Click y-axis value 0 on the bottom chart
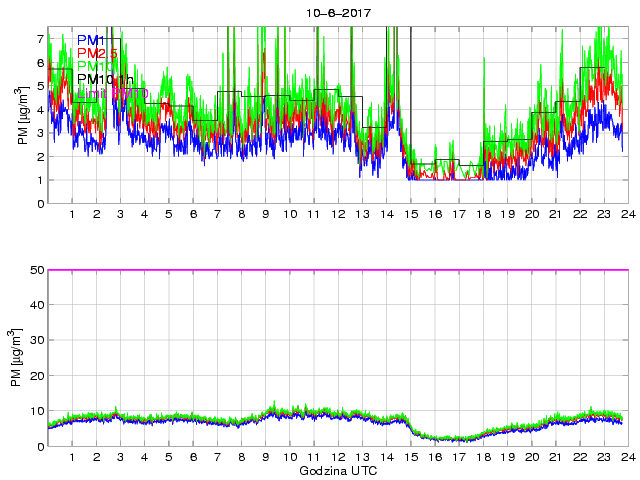This screenshot has width=640, height=480. pyautogui.click(x=40, y=446)
